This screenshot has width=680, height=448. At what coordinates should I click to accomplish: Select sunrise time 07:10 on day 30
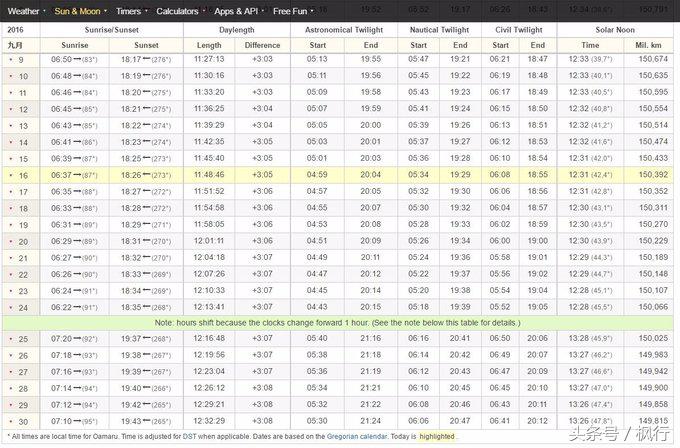(x=61, y=421)
